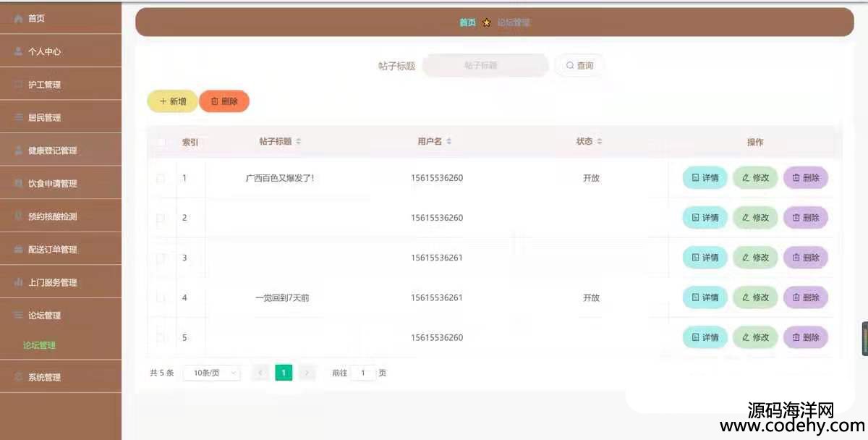The image size is (868, 440).
Task: Click 修改 for row 5
Action: 755,337
